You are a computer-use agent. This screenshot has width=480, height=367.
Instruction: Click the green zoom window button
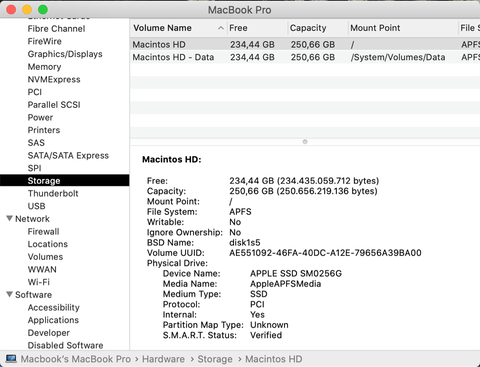43,10
